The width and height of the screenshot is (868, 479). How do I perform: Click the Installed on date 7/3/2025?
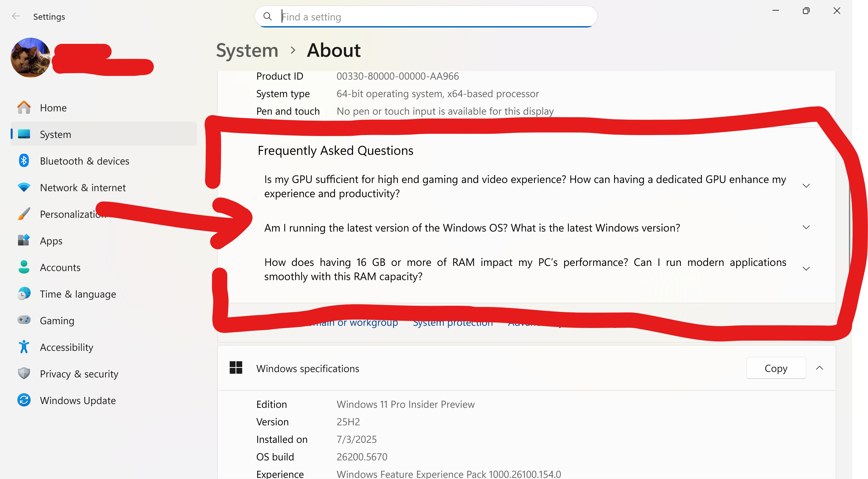(356, 439)
